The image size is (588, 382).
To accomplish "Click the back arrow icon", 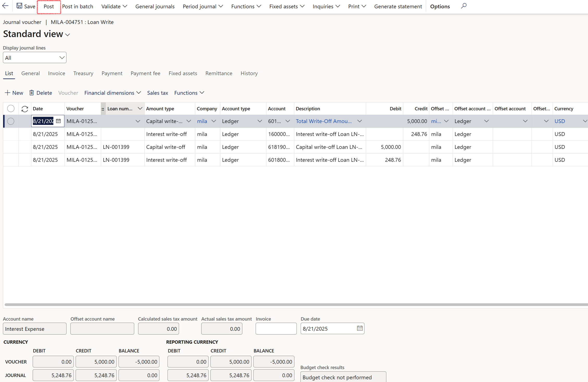I will tap(5, 6).
